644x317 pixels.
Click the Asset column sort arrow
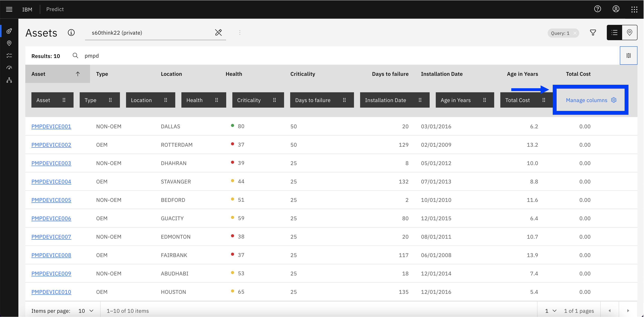[x=78, y=74]
